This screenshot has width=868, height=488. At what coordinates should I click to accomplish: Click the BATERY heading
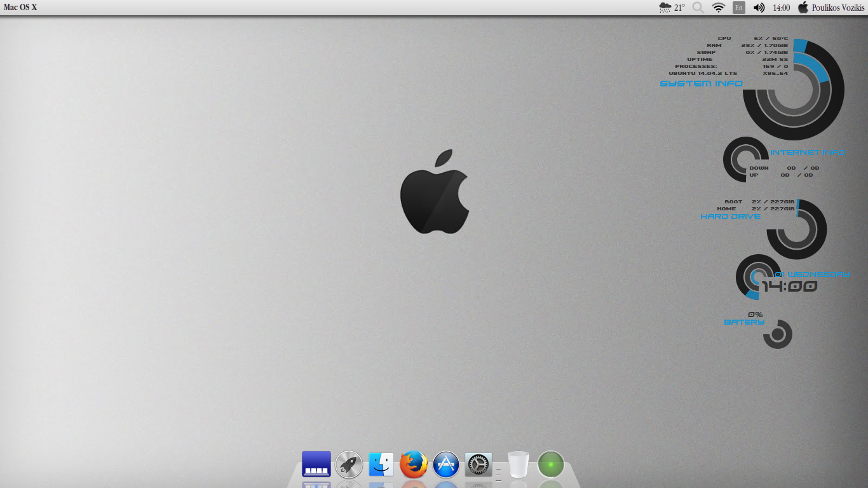coord(744,322)
